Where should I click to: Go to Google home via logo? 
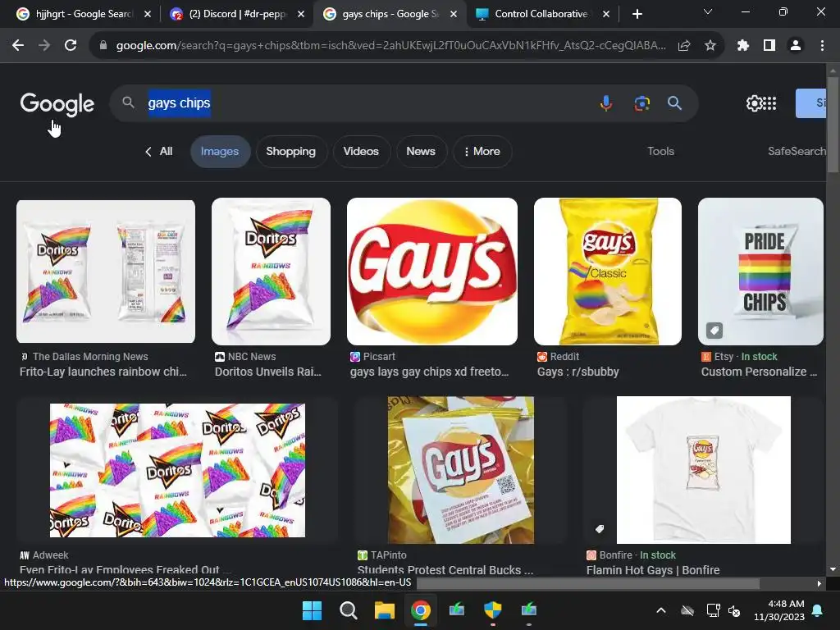[57, 104]
